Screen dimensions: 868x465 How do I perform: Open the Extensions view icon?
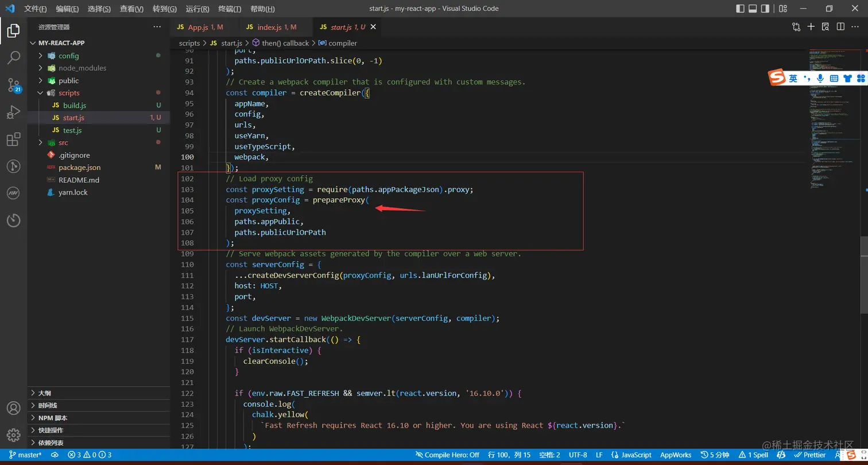(x=13, y=139)
